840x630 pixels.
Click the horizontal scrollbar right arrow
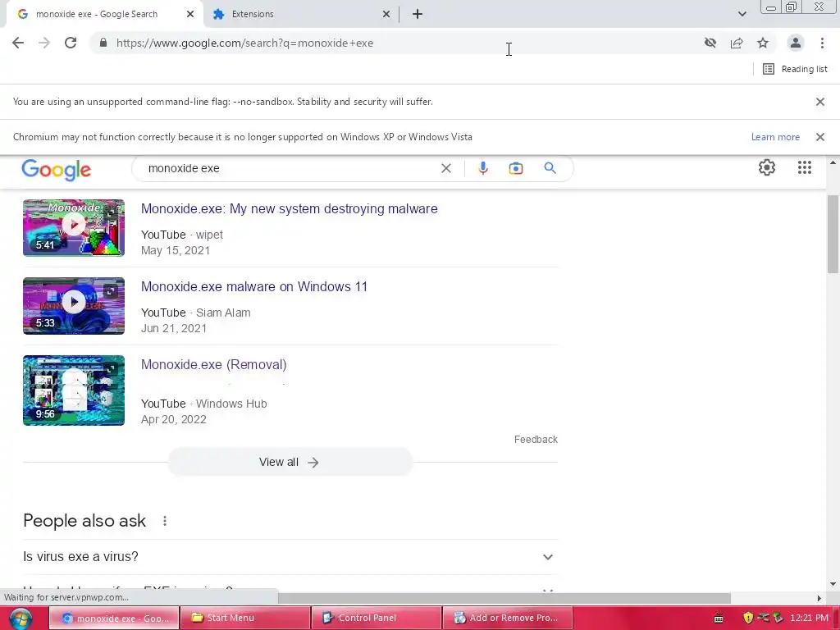819,598
